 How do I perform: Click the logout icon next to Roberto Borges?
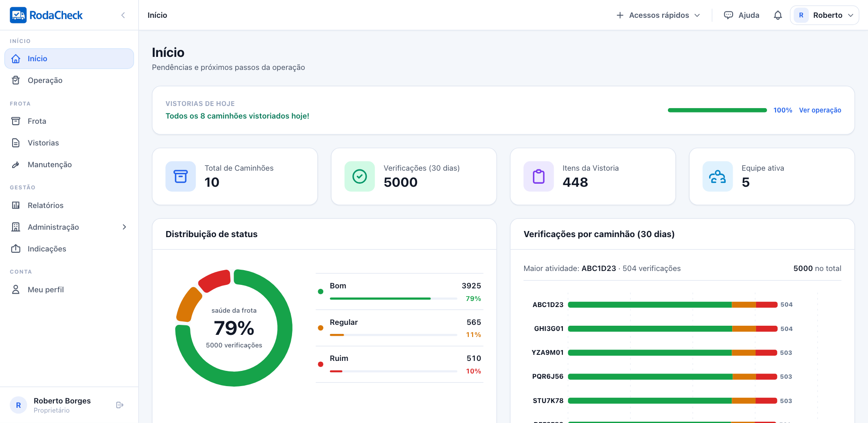pos(120,405)
